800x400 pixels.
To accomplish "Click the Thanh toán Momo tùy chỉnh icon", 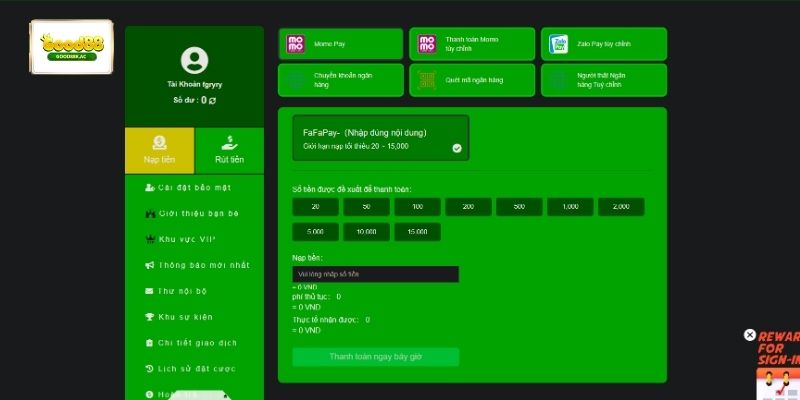I will [x=427, y=44].
